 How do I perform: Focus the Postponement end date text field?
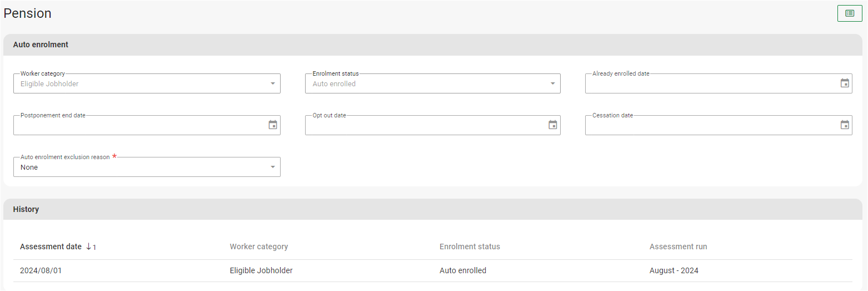pos(139,126)
